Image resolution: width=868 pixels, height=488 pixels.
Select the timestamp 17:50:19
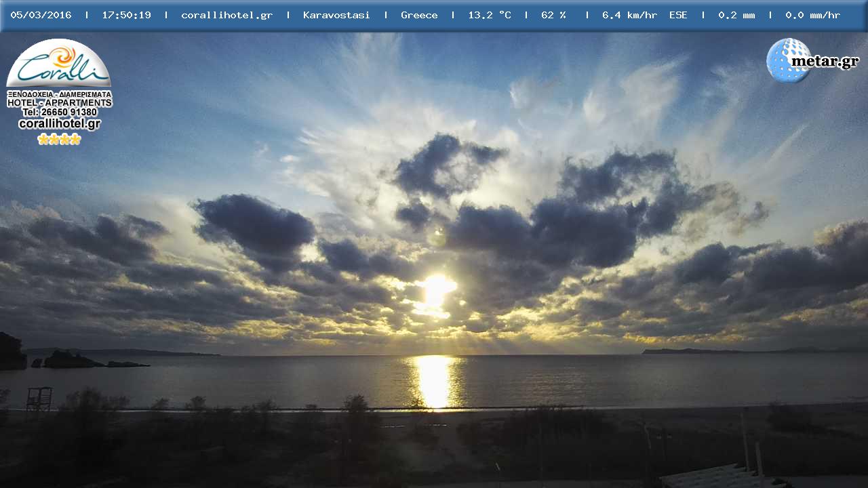127,15
